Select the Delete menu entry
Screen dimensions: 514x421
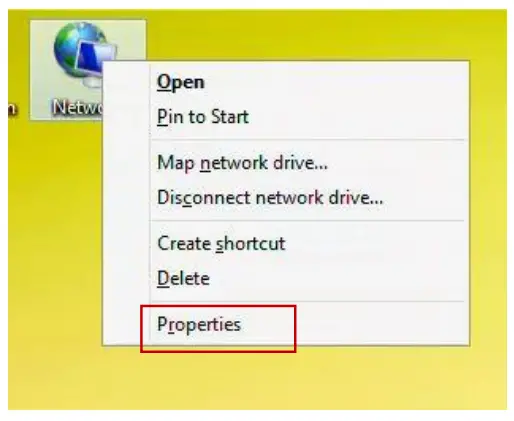[183, 278]
